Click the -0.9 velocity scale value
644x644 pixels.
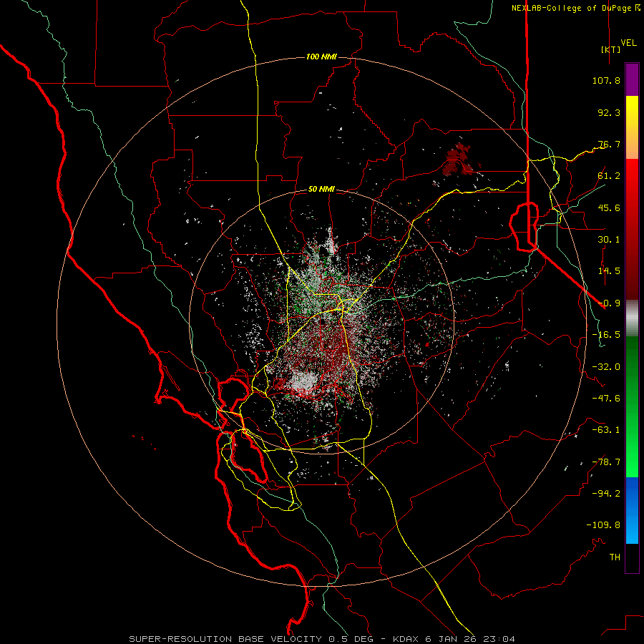609,303
